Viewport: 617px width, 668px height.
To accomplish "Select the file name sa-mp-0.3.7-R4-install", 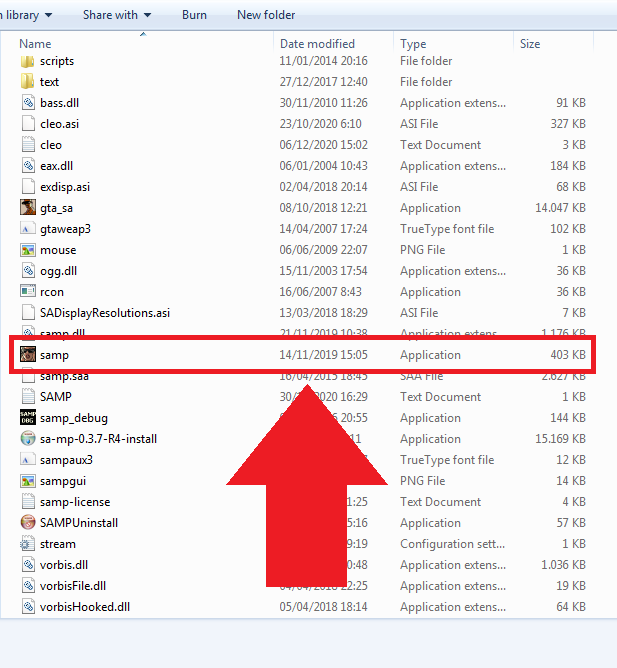I will click(x=98, y=439).
